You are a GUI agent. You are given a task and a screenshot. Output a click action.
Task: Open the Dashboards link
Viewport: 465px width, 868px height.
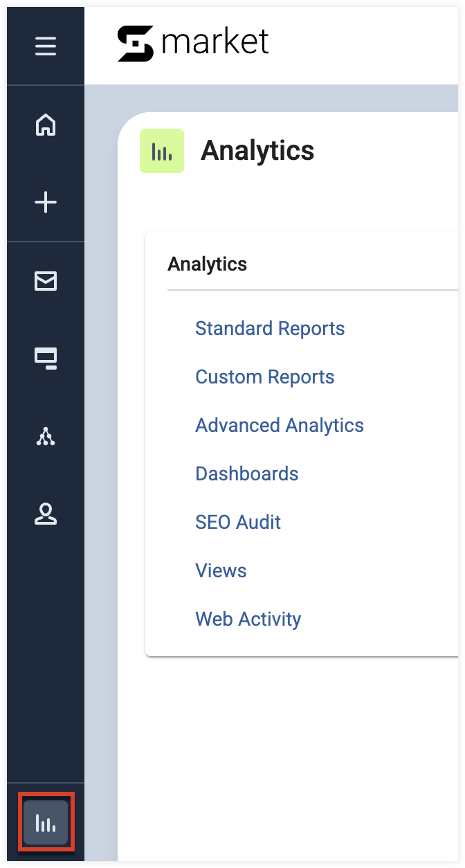[247, 473]
